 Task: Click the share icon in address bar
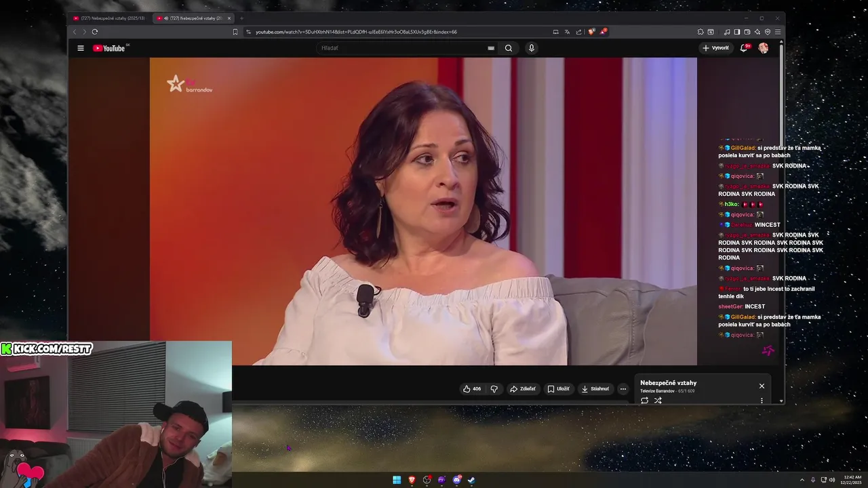click(578, 32)
